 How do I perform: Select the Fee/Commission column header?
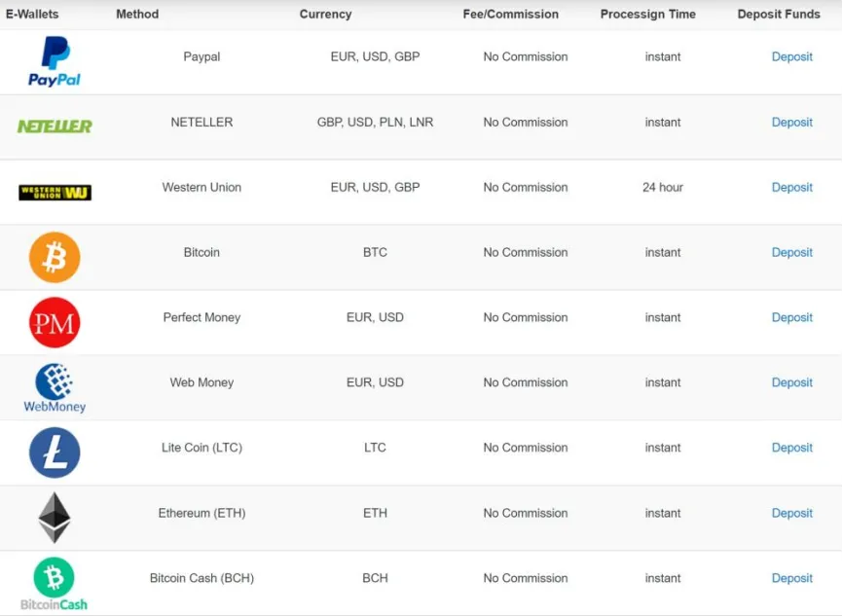[510, 15]
